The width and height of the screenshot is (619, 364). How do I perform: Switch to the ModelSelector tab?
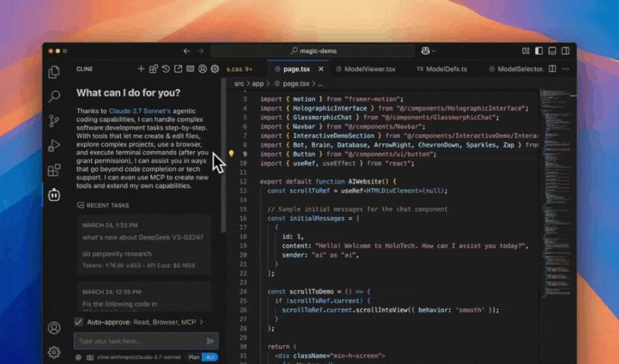(x=516, y=69)
